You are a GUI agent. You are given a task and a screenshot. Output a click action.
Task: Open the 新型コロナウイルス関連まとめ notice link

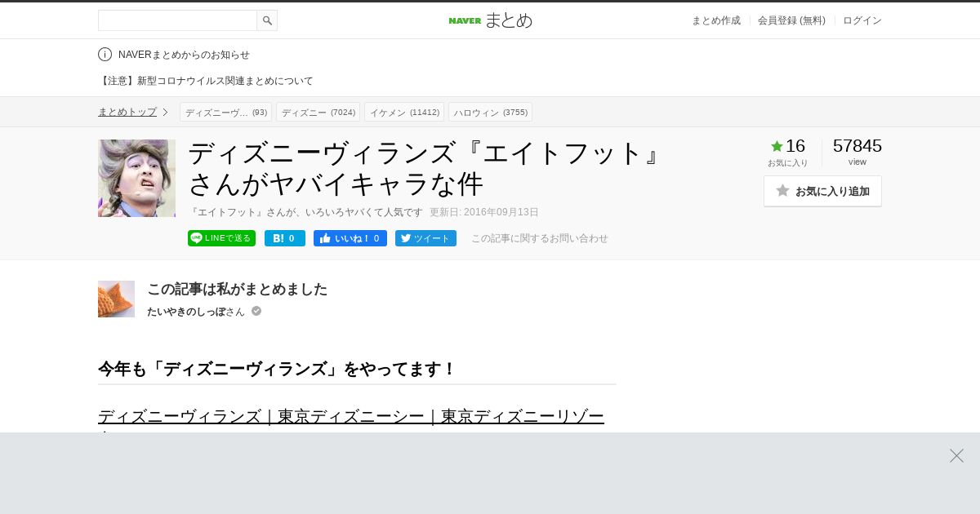[206, 81]
